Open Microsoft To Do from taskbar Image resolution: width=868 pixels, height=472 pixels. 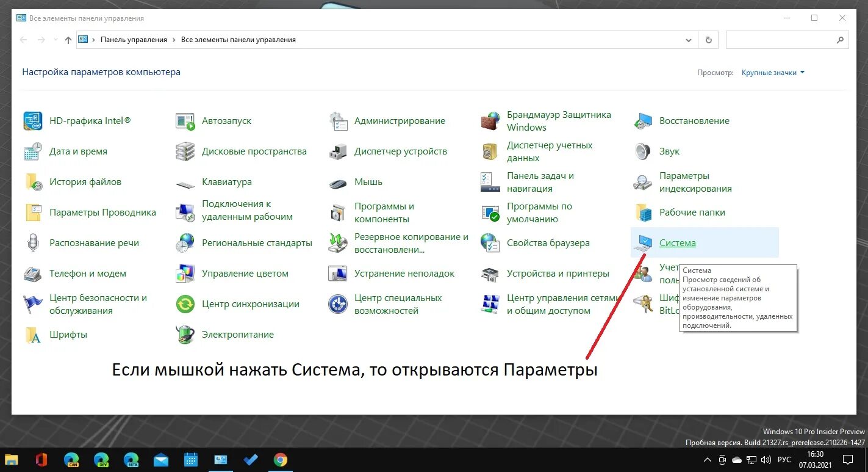251,460
